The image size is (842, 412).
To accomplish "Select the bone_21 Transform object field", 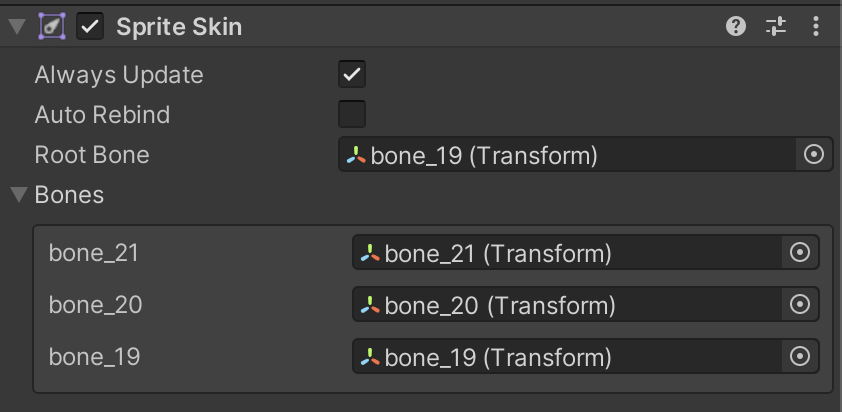I will point(566,253).
